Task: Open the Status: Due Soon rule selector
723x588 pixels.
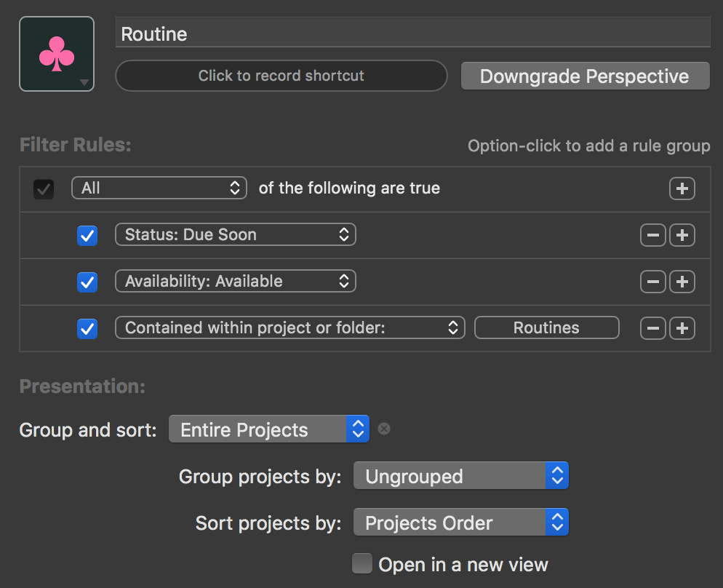Action: point(235,234)
